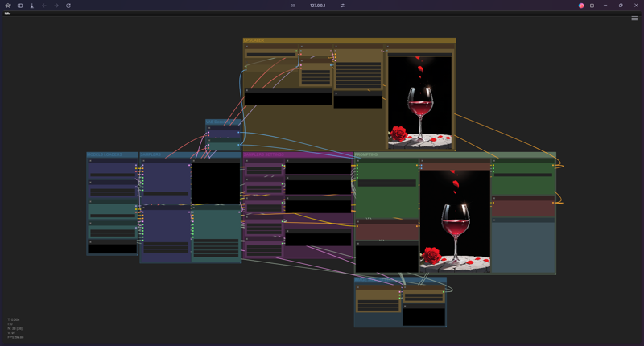Screen dimensions: 644x346
Task: Open the ComfyUI hamburger menu
Action: [x=634, y=18]
